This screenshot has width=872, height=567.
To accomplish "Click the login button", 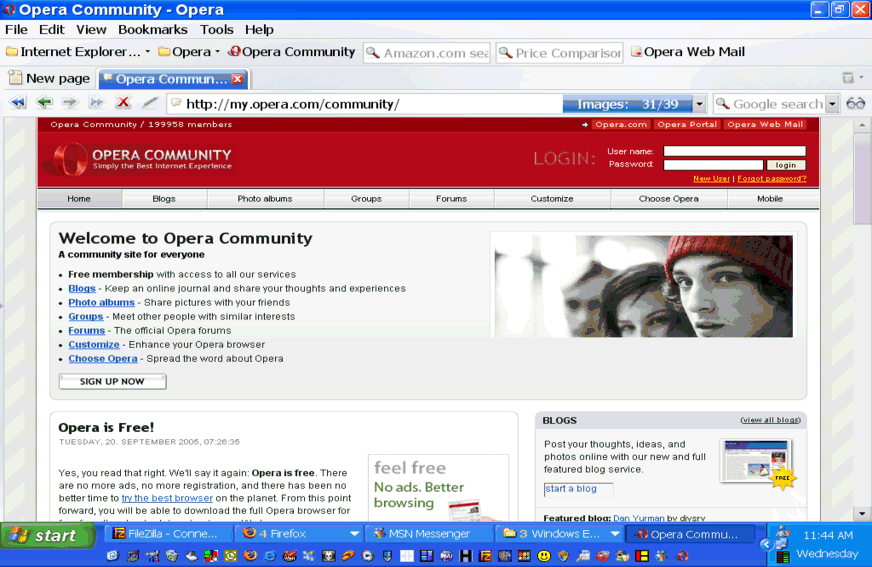I will (x=786, y=165).
